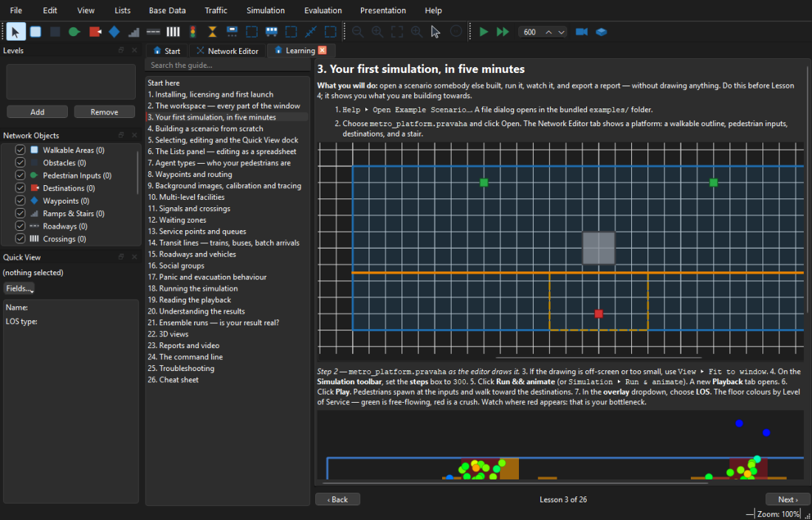Select the bus transit line tool

[272, 32]
